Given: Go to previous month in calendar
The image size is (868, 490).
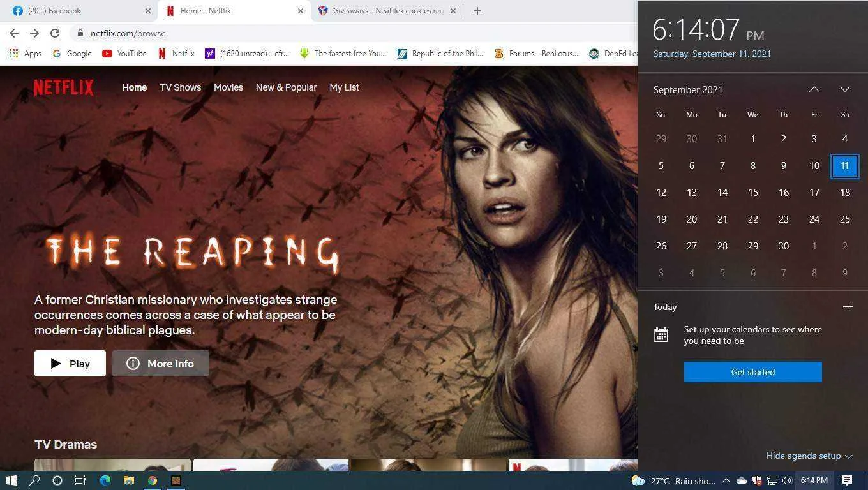Looking at the screenshot, I should click(814, 89).
